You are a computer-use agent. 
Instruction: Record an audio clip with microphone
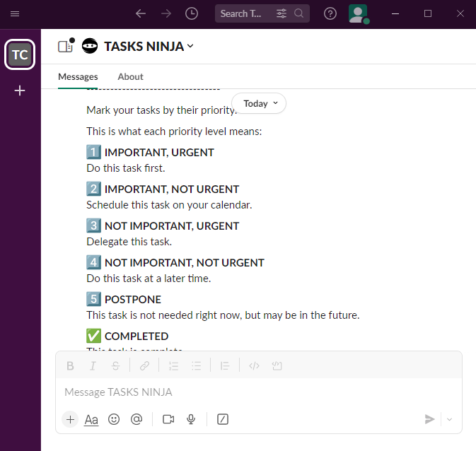(191, 419)
